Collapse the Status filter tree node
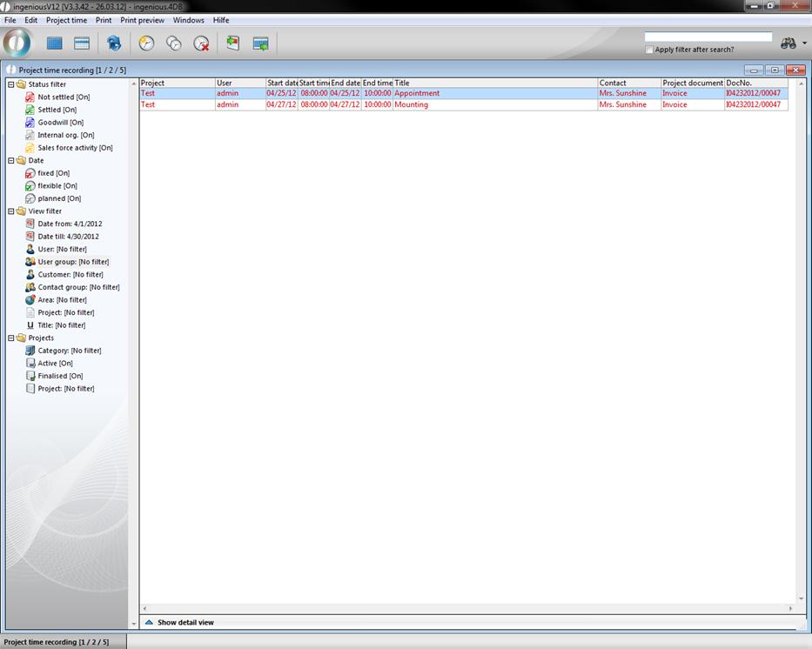 (10, 84)
